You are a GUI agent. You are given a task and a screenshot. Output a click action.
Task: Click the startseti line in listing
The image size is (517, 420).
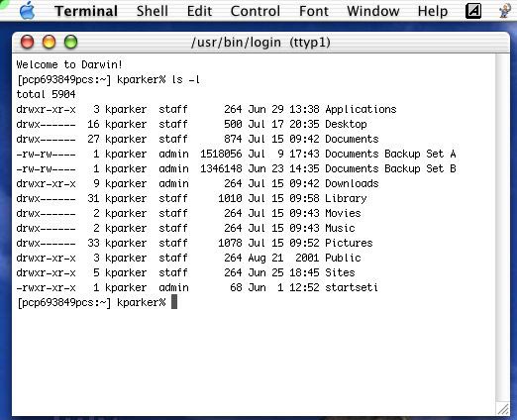click(x=197, y=287)
